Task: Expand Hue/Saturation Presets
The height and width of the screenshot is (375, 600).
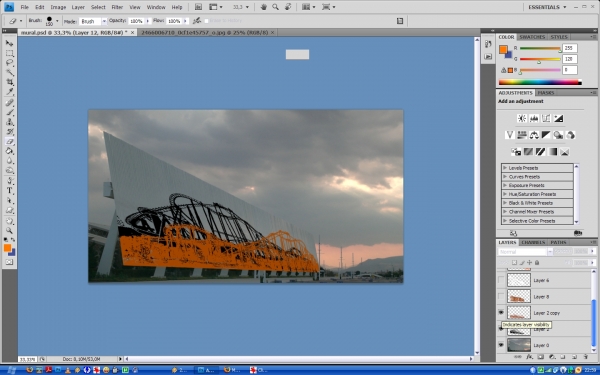Action: (505, 194)
